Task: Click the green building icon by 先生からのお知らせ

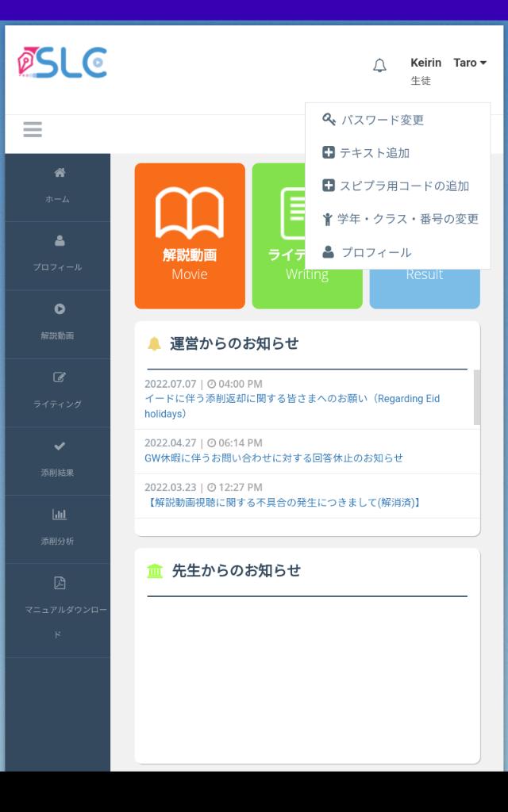Action: tap(155, 571)
